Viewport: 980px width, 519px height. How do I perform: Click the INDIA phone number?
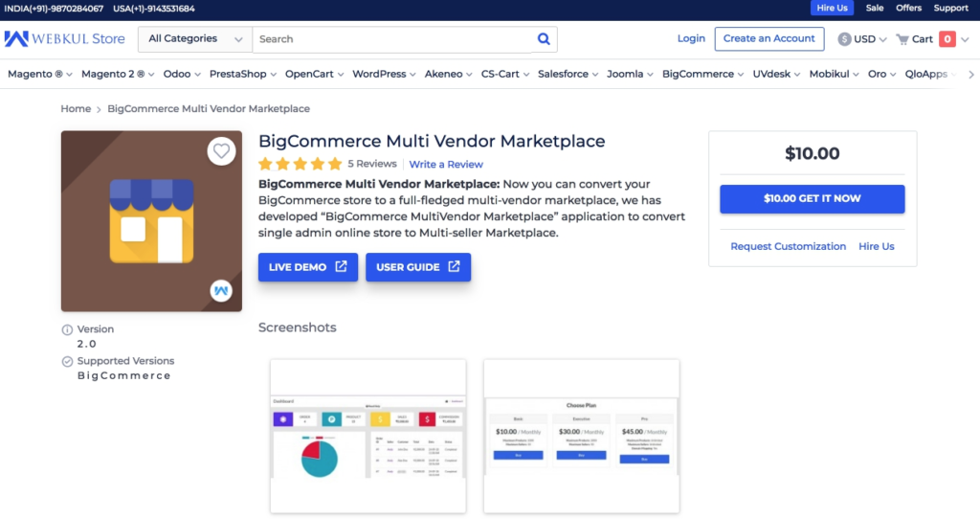pos(54,9)
